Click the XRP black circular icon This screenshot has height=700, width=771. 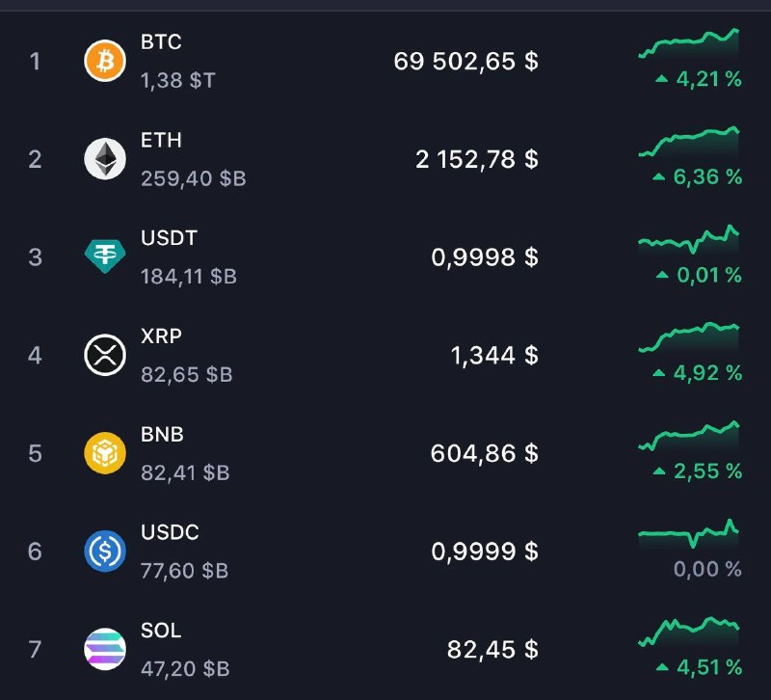105,355
